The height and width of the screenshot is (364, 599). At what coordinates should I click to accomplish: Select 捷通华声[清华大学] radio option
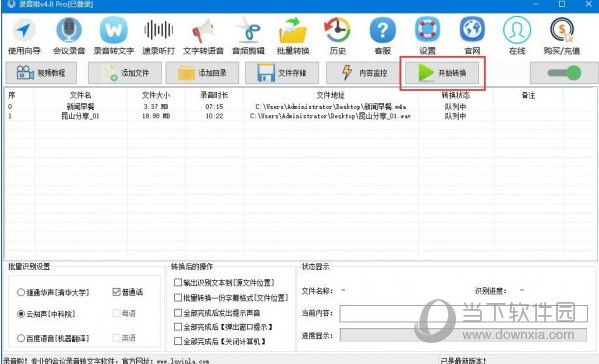coord(53,293)
